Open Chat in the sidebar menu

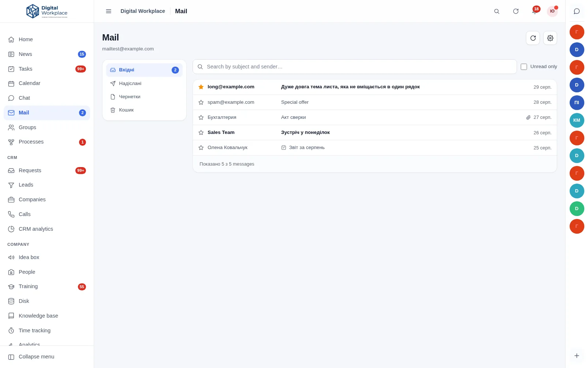click(47, 98)
